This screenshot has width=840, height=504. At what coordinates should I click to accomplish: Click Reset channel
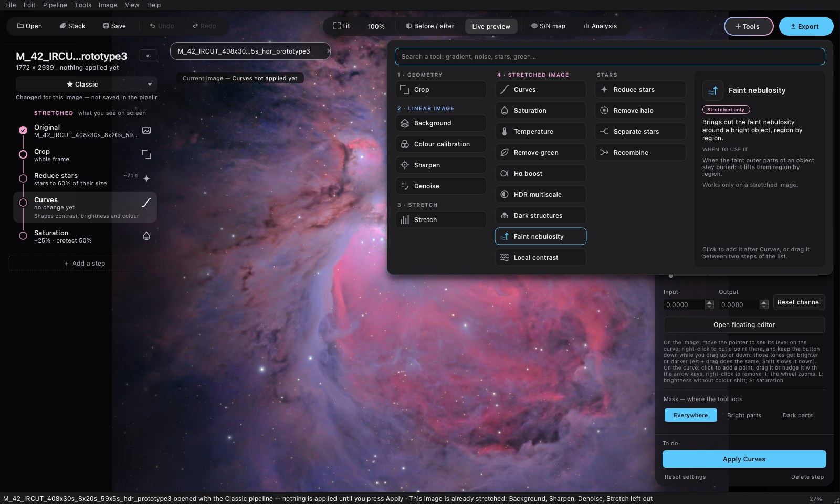799,302
